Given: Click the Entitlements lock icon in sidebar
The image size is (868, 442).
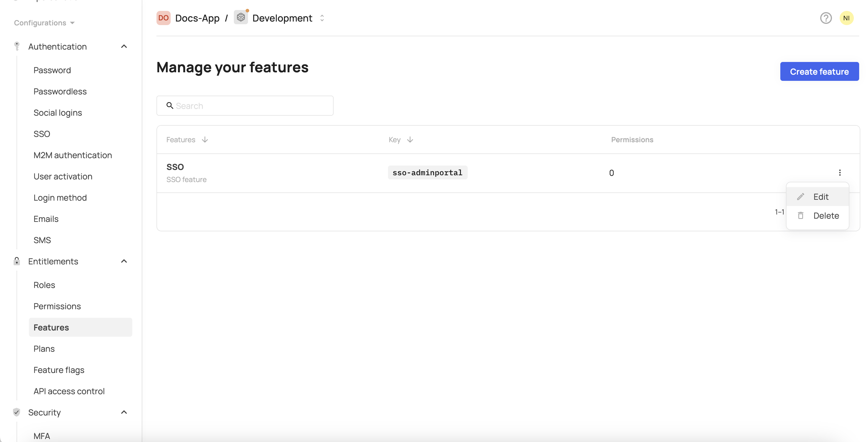Looking at the screenshot, I should 17,261.
